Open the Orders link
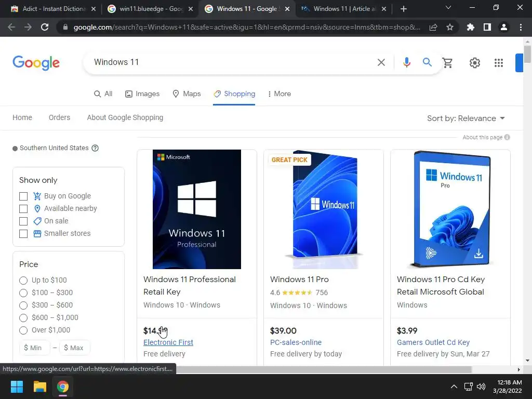 [59, 117]
